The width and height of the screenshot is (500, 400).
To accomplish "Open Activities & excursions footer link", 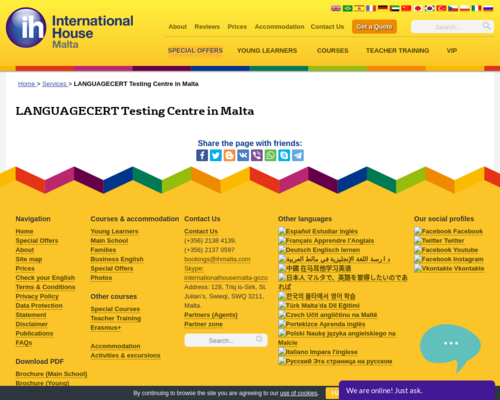I will point(125,356).
